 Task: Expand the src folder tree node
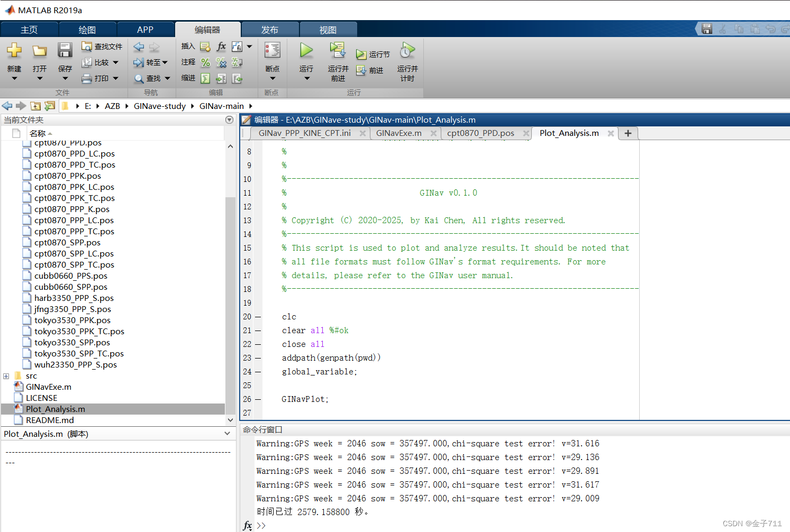pos(6,376)
